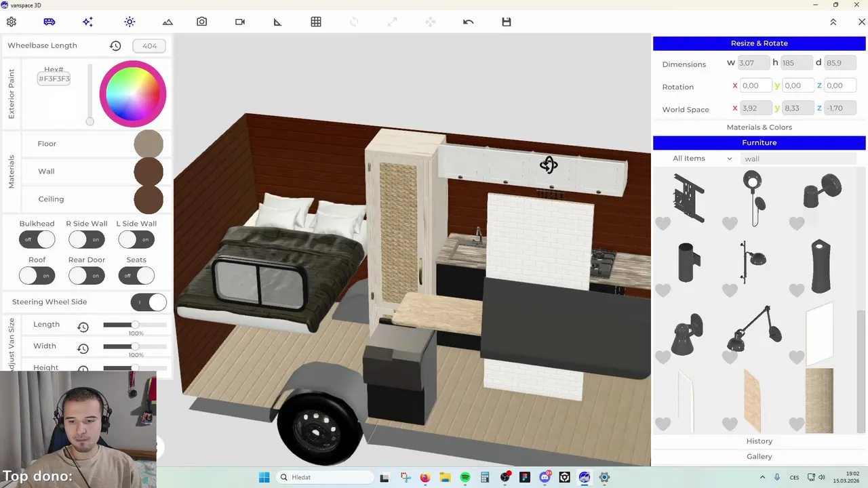This screenshot has height=488, width=868.
Task: Adjust the paint brightness slider
Action: pyautogui.click(x=90, y=95)
